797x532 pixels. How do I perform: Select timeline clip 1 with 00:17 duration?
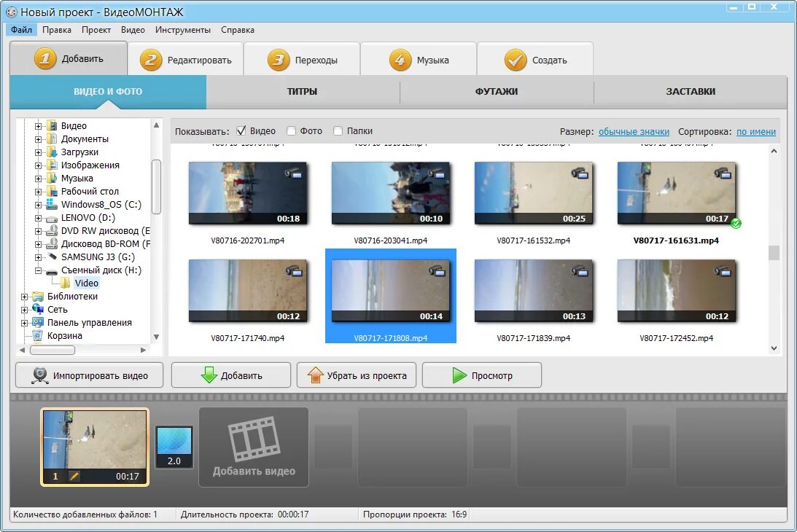(95, 447)
